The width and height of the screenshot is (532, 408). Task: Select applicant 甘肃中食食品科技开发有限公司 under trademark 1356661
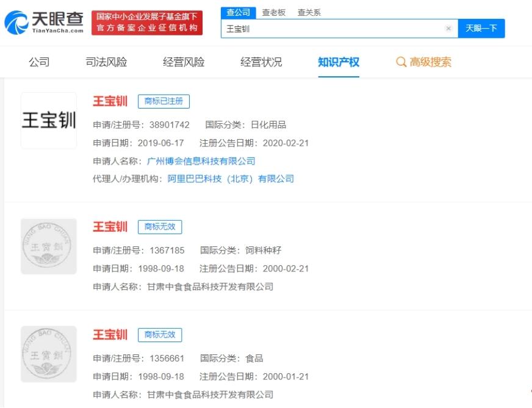[210, 395]
